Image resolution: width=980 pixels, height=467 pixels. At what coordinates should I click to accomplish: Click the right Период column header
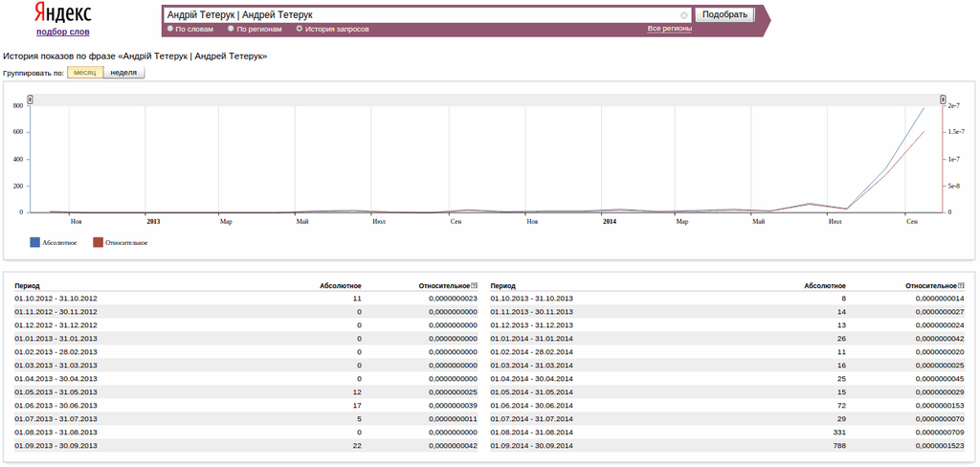[503, 286]
